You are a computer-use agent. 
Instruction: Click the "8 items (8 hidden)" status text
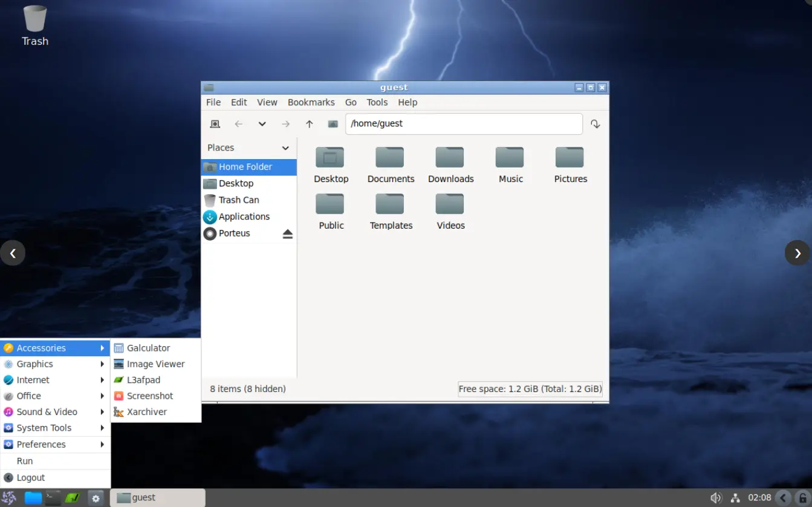coord(248,389)
